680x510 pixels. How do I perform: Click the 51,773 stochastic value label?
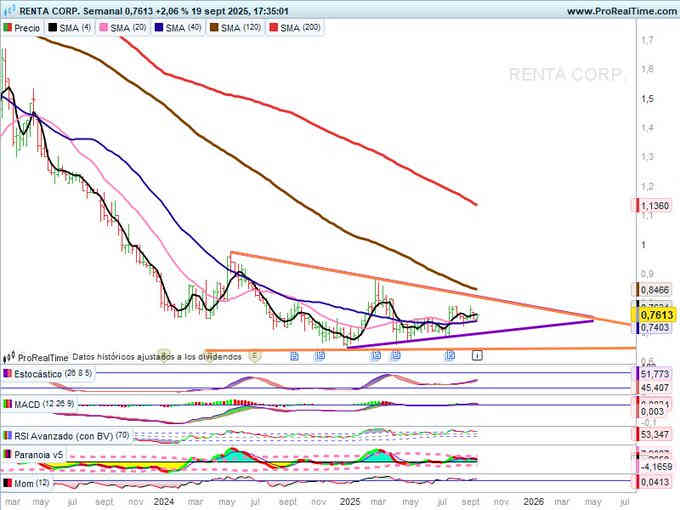654,374
